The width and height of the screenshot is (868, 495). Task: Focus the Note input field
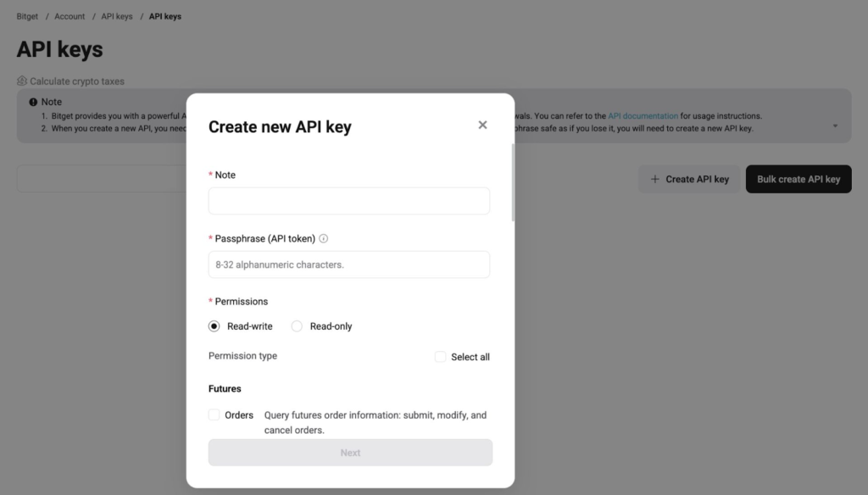coord(349,201)
